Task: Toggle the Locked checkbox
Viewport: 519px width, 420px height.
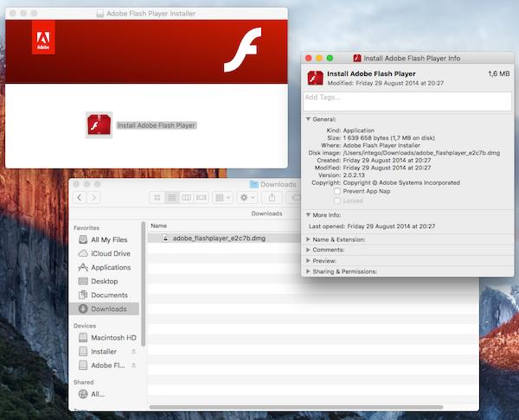Action: coord(338,200)
